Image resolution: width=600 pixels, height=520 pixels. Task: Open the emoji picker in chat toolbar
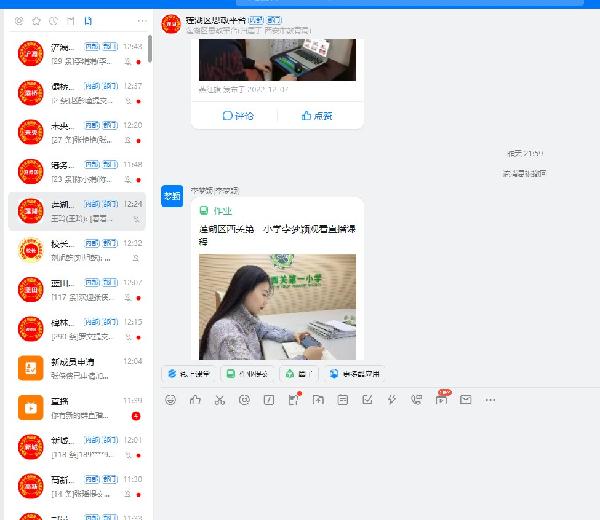[x=170, y=400]
